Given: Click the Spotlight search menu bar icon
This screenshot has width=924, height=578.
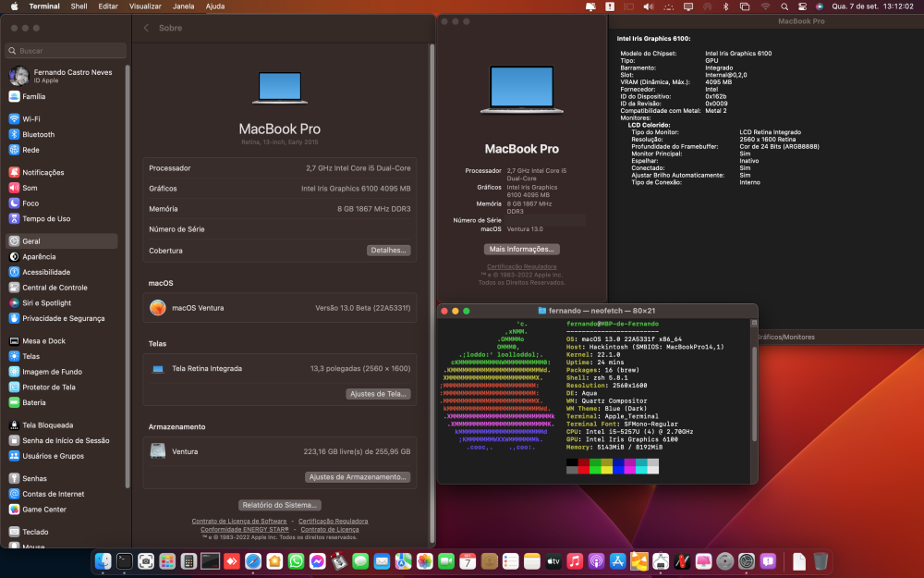Looking at the screenshot, I should (x=784, y=6).
